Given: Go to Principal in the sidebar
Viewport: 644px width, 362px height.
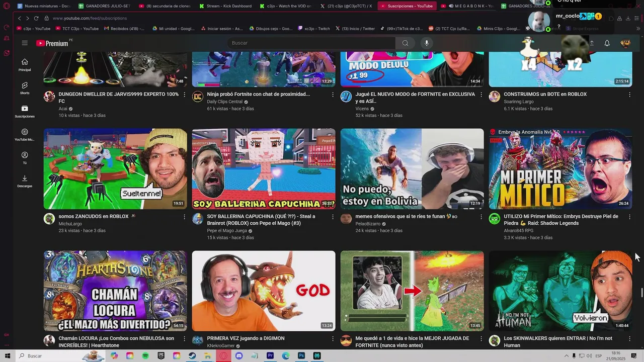Looking at the screenshot, I should 25,65.
